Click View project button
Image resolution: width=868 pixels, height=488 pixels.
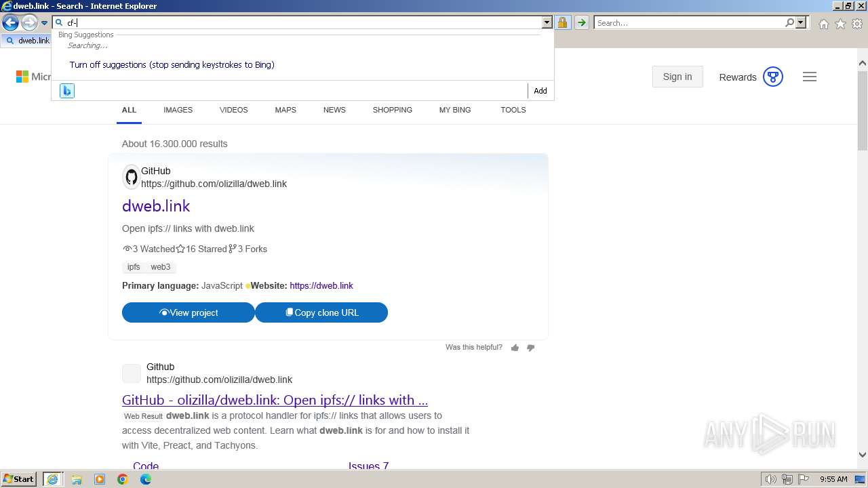(x=189, y=312)
